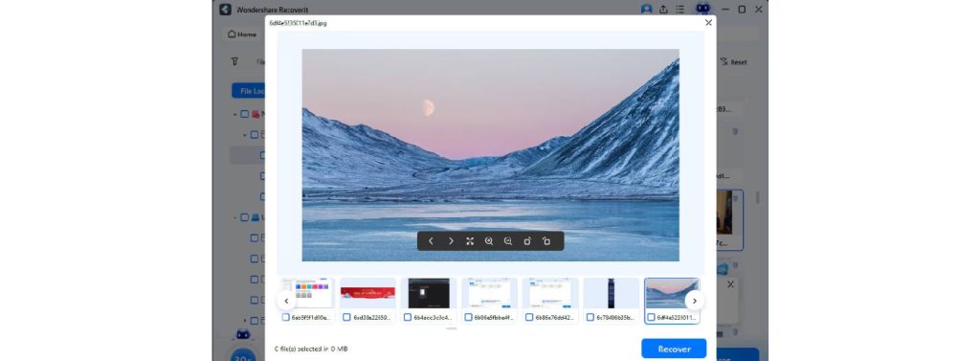Zoom out of the previewed photo
The image size is (980, 361).
pos(508,241)
